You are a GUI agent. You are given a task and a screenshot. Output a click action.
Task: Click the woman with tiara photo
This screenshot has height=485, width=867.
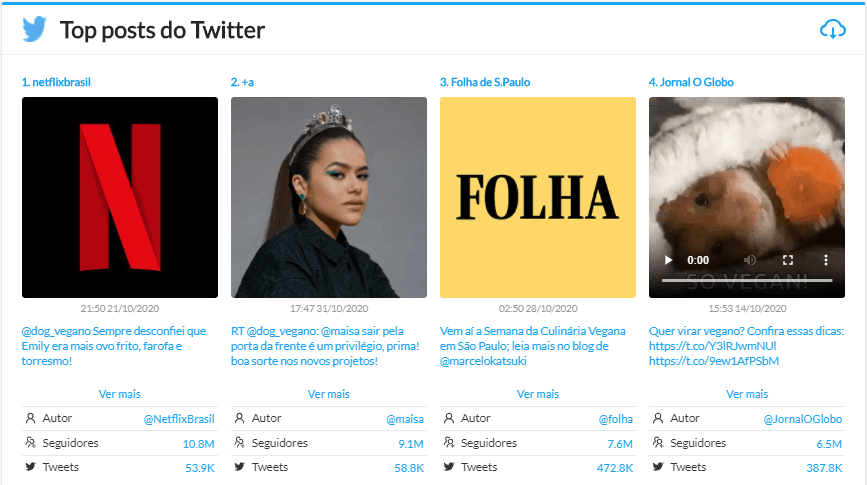coord(329,197)
